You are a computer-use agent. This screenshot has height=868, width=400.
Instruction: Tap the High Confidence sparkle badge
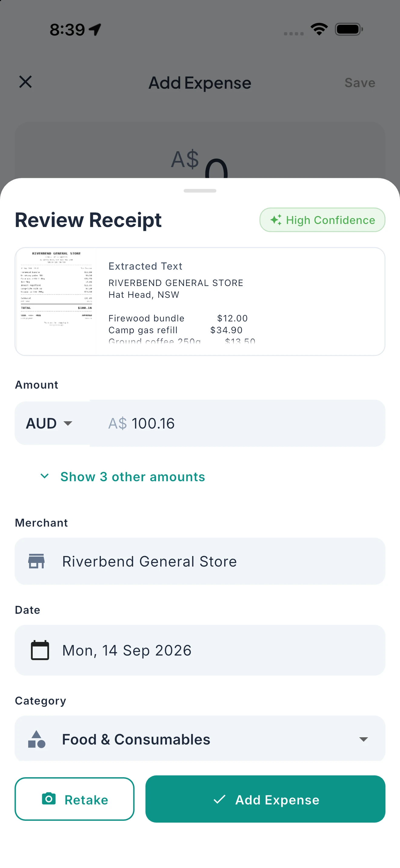(322, 220)
